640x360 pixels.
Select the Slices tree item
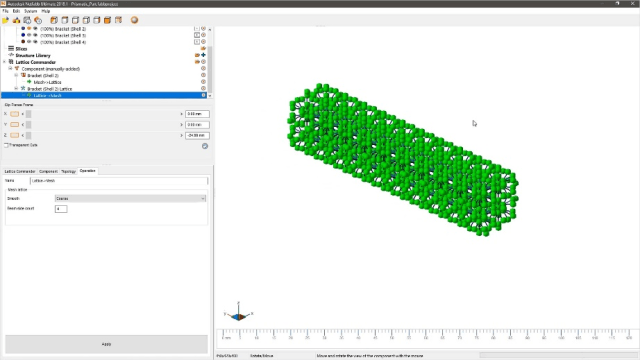tap(21, 49)
